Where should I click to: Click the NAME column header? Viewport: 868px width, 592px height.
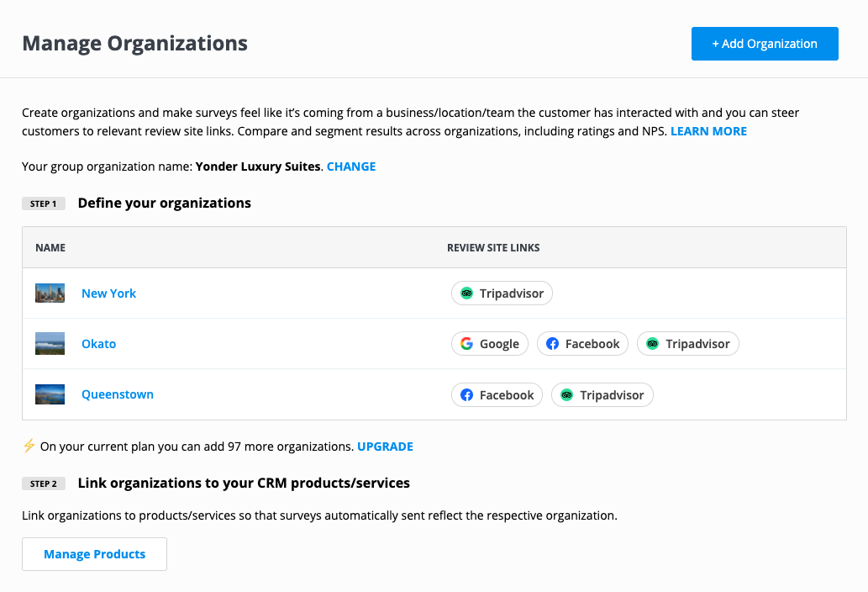[50, 247]
